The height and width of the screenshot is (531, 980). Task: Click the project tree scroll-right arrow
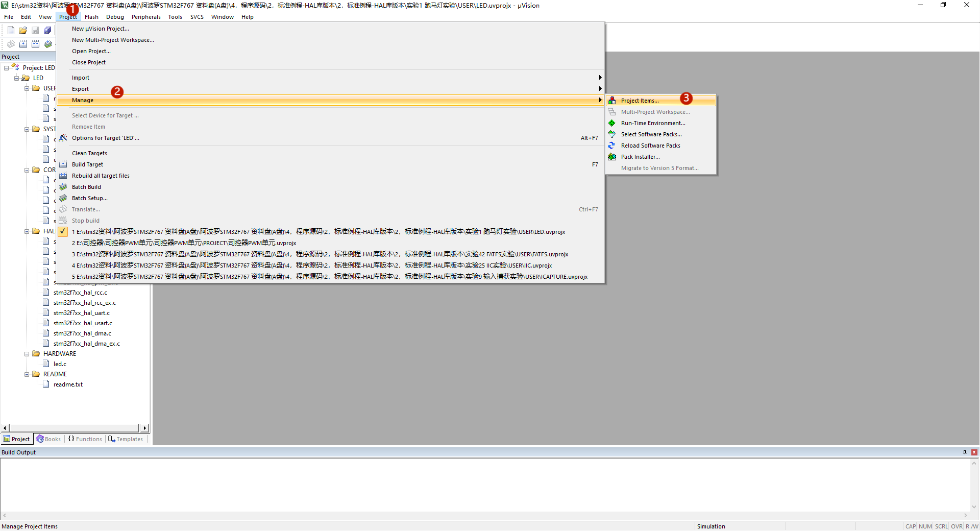[145, 428]
